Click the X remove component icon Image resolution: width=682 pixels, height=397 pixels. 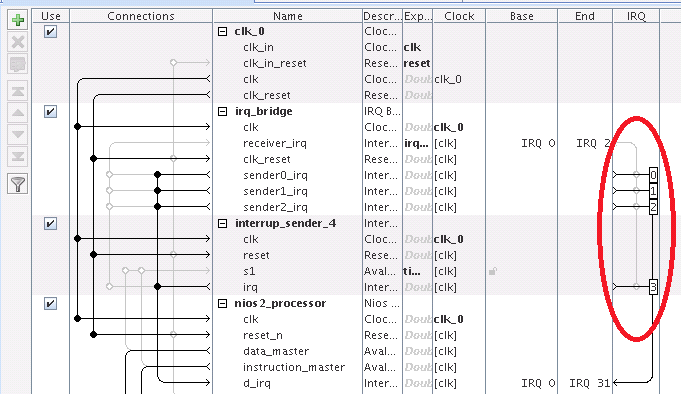[18, 42]
